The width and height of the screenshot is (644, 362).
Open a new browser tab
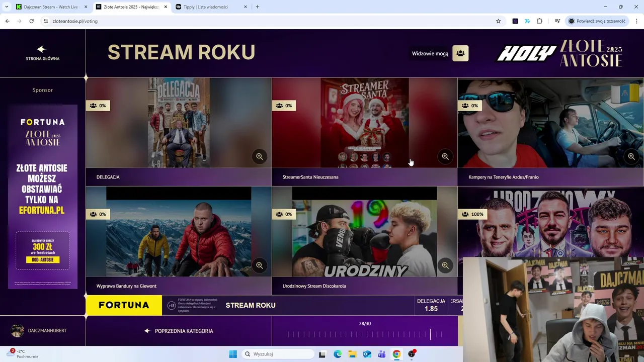coord(258,7)
